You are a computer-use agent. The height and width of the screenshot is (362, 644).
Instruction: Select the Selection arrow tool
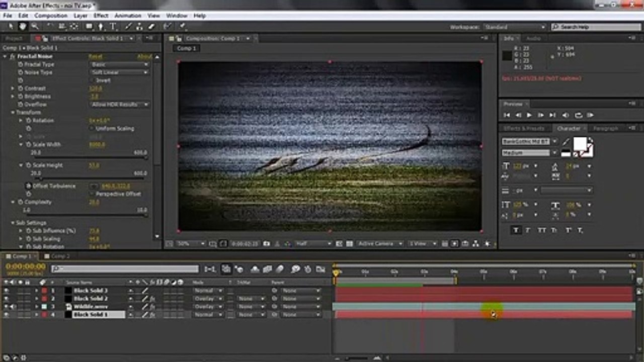[11, 26]
